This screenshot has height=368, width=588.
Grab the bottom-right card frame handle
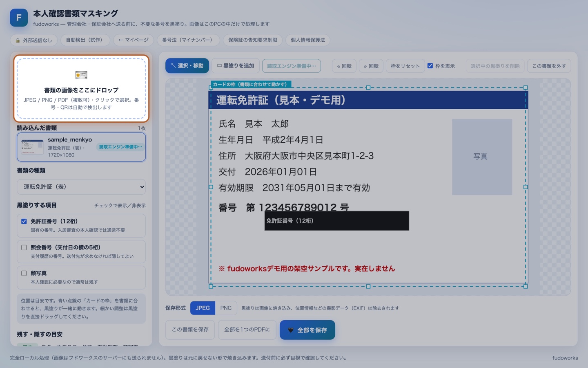click(526, 286)
